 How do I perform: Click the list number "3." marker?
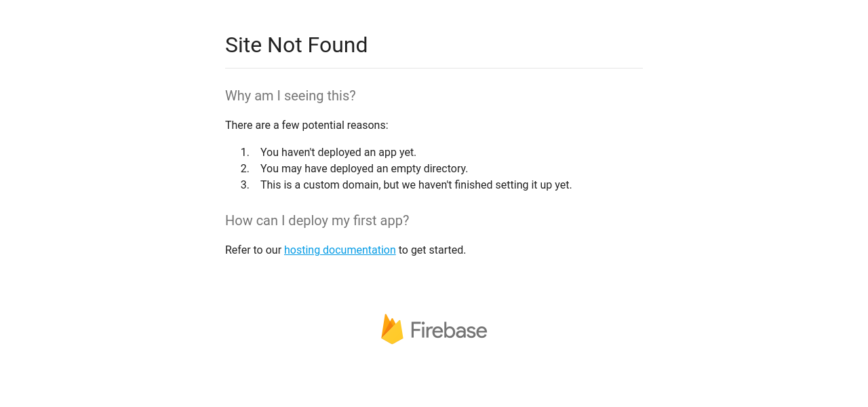[245, 185]
